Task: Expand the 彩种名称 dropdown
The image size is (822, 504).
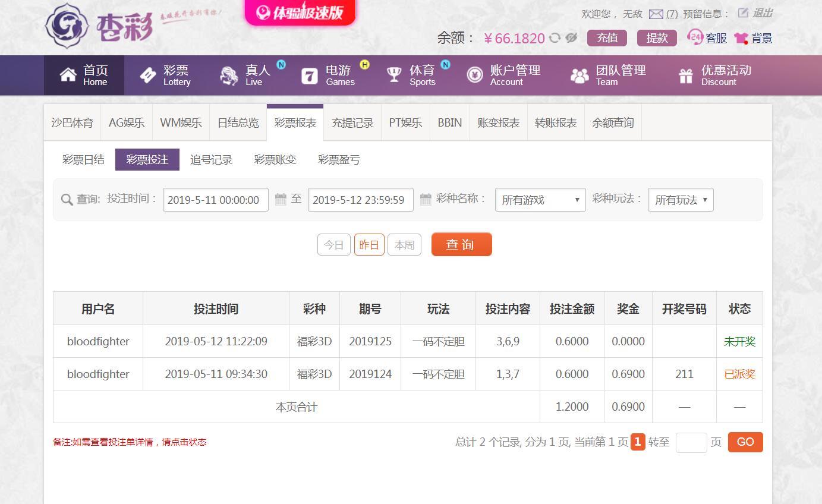Action: pos(540,200)
